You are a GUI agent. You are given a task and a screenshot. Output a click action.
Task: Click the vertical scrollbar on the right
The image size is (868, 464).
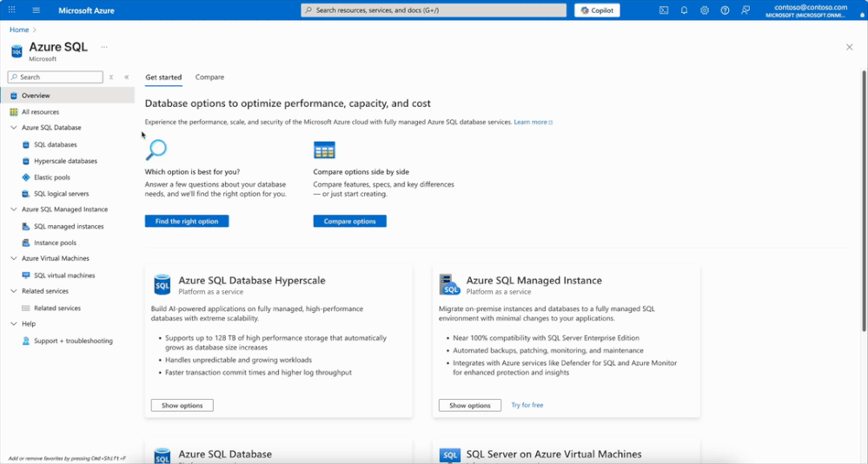pos(864,201)
